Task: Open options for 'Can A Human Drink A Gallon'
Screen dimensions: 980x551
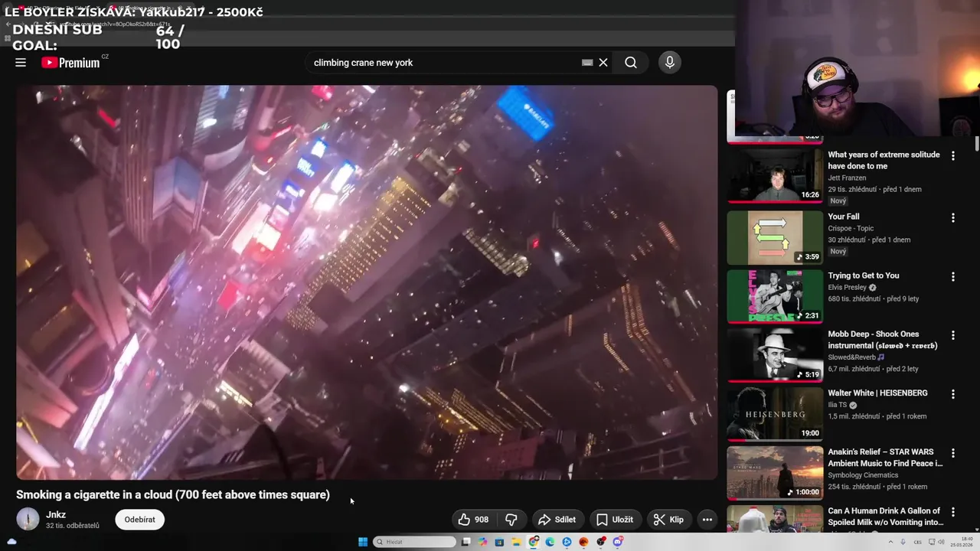Action: [953, 512]
